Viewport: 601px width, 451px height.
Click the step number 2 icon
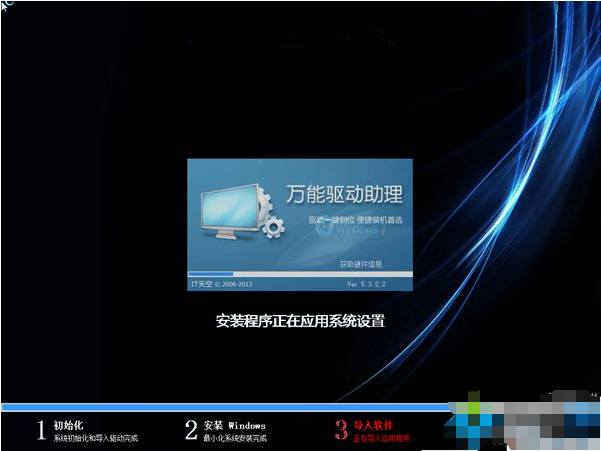coord(191,430)
